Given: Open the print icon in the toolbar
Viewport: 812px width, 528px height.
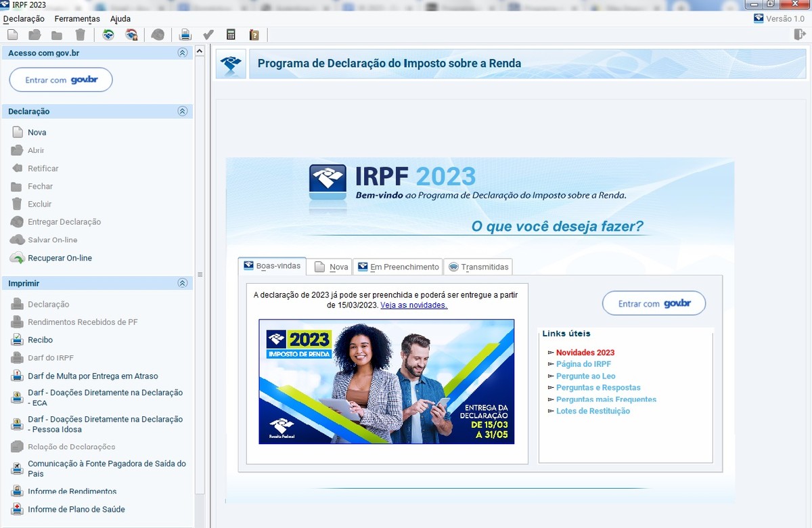Looking at the screenshot, I should 185,34.
